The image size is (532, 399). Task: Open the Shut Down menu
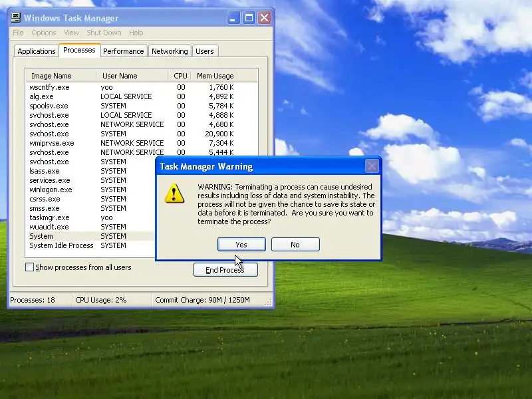tap(104, 33)
